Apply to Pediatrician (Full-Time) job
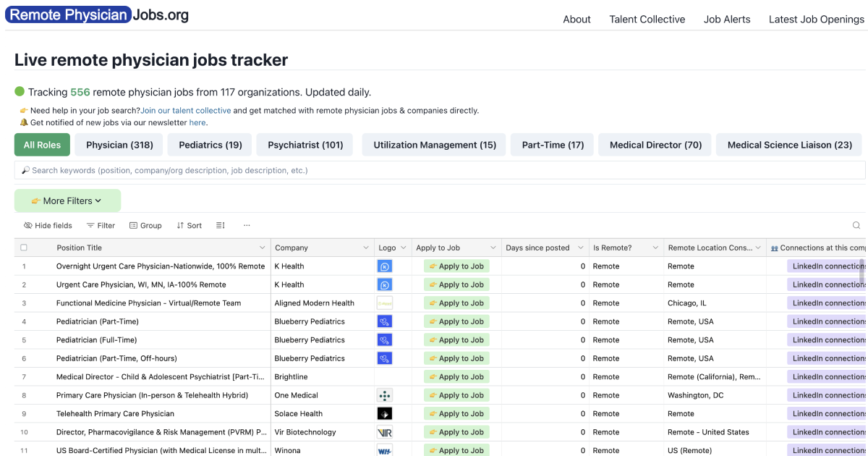This screenshot has width=868, height=456. (456, 340)
